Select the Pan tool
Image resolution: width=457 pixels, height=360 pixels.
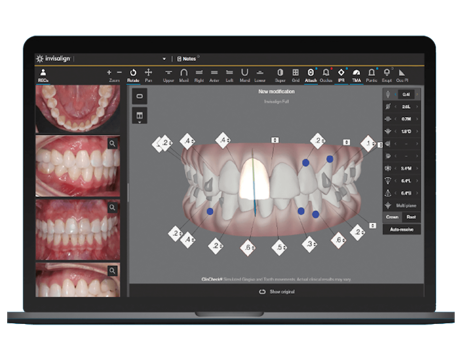tap(148, 75)
